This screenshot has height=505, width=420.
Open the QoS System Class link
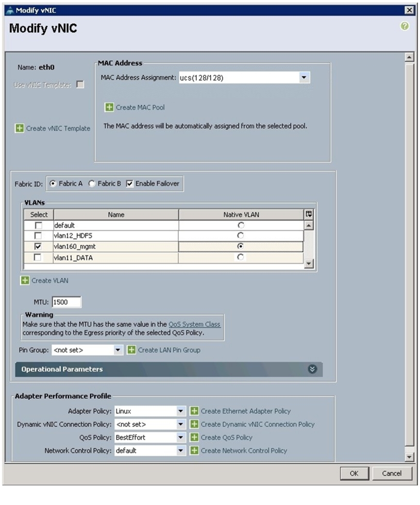[x=195, y=324]
